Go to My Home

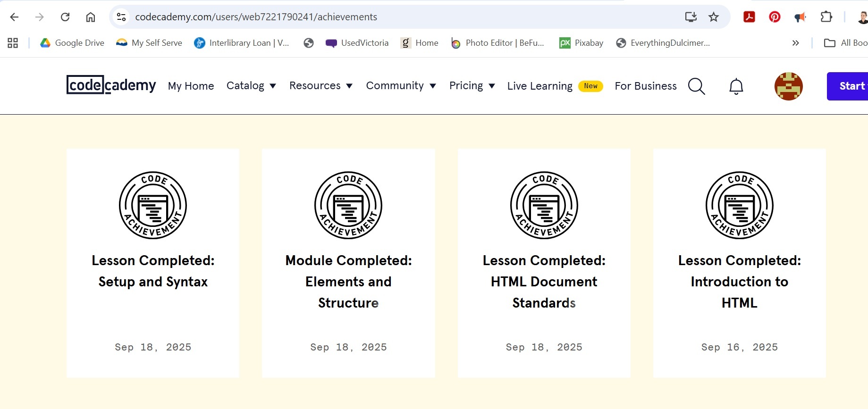pyautogui.click(x=191, y=86)
